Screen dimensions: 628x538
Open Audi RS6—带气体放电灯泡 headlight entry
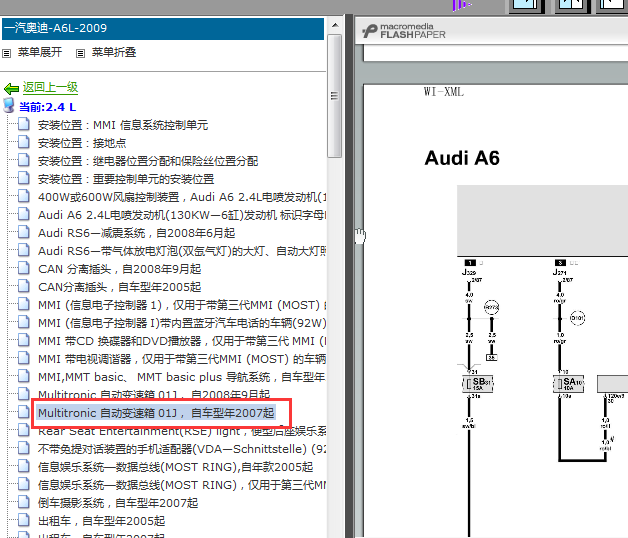tap(182, 251)
